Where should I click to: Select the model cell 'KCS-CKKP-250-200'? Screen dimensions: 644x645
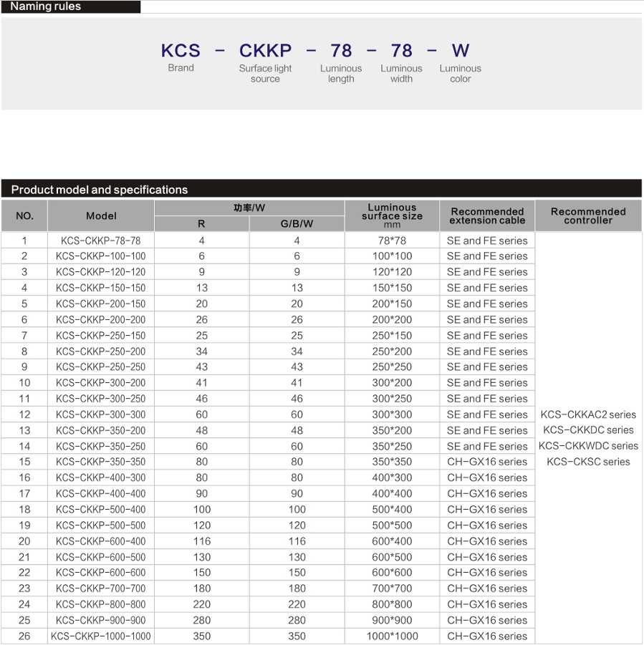point(101,351)
